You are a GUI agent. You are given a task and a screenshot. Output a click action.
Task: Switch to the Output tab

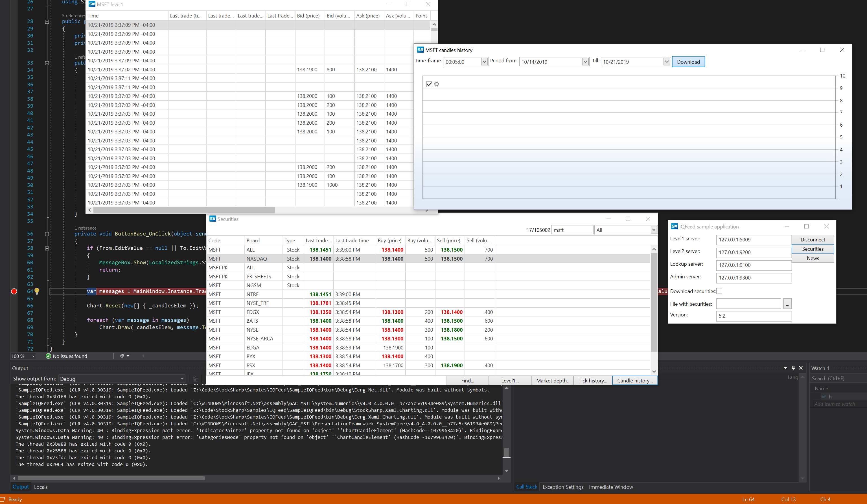click(x=20, y=487)
